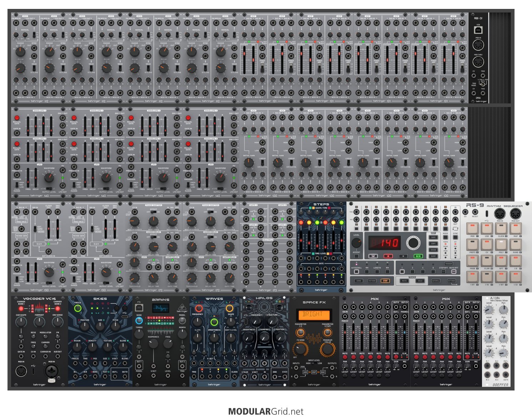
Task: Click the Level 1 knob on Doepfer A-138s
Action: click(x=489, y=310)
